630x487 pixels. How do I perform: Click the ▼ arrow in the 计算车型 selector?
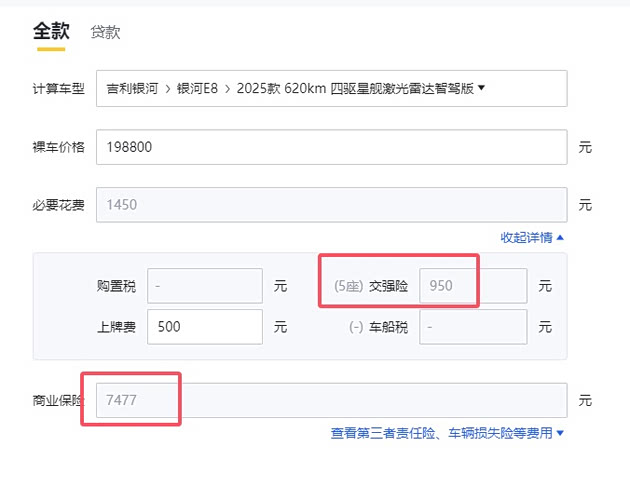481,88
